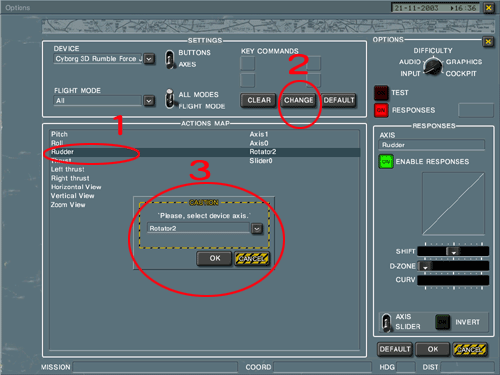Viewport: 500px width, 375px height.
Task: Click the Axis1 assignment value
Action: point(259,134)
